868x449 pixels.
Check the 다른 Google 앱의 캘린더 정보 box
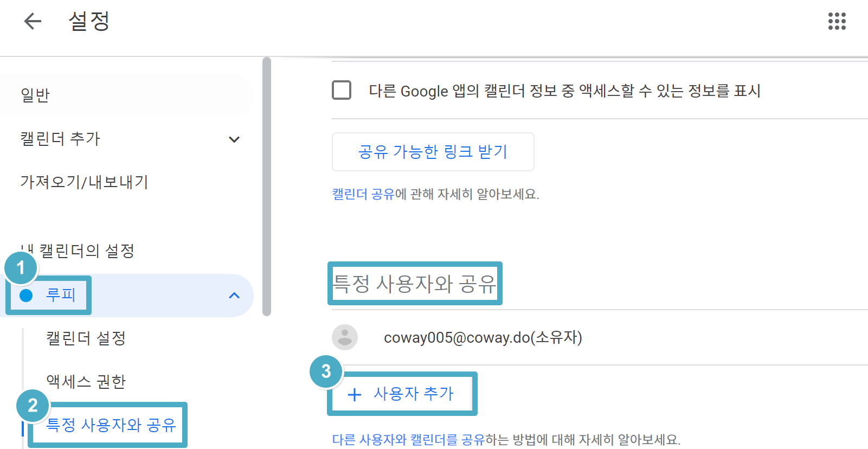click(342, 90)
